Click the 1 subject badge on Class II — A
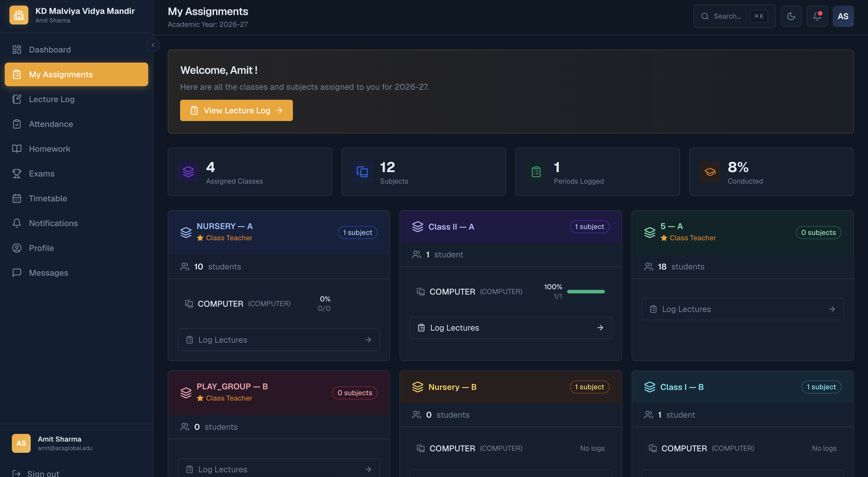The image size is (868, 477). pyautogui.click(x=589, y=227)
